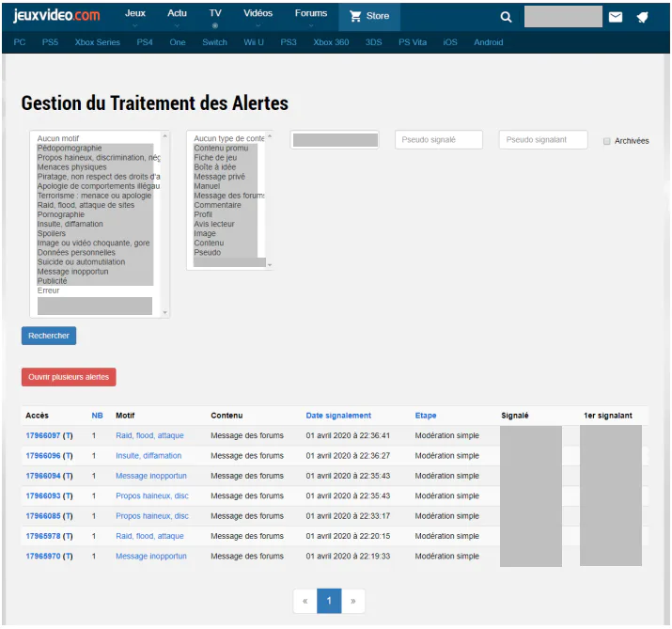Focus the Pseudo signalant field
The width and height of the screenshot is (672, 629).
(x=543, y=140)
